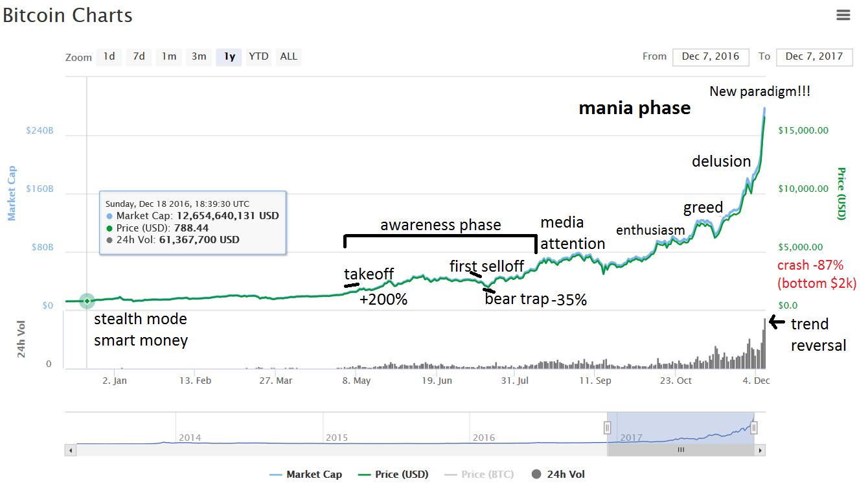Choose YTD zoom range

point(258,57)
